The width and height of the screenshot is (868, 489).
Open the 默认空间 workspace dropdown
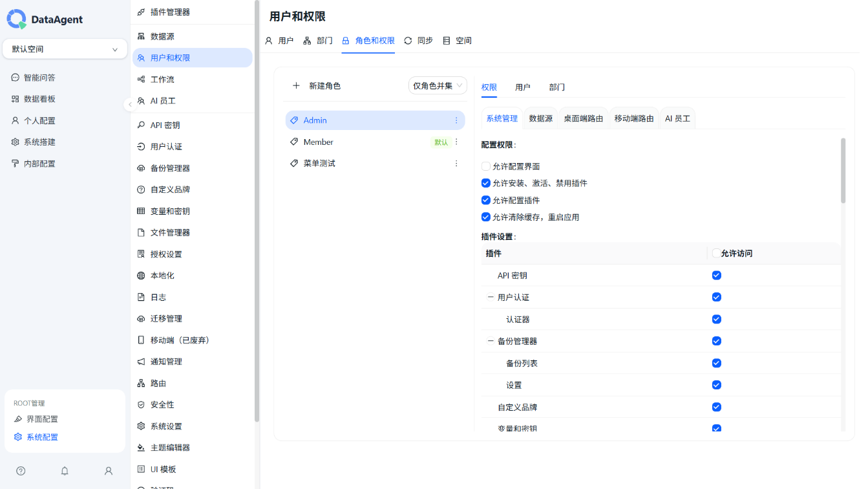(x=65, y=49)
